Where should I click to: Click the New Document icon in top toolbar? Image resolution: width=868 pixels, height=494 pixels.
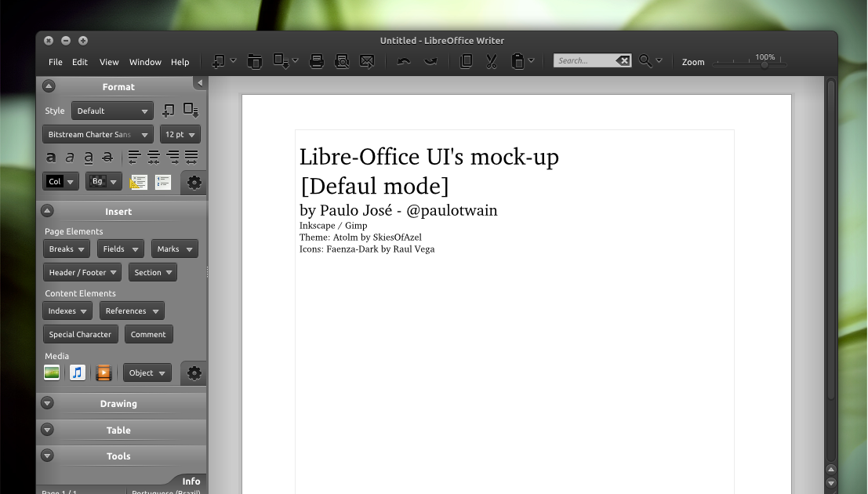coord(219,61)
